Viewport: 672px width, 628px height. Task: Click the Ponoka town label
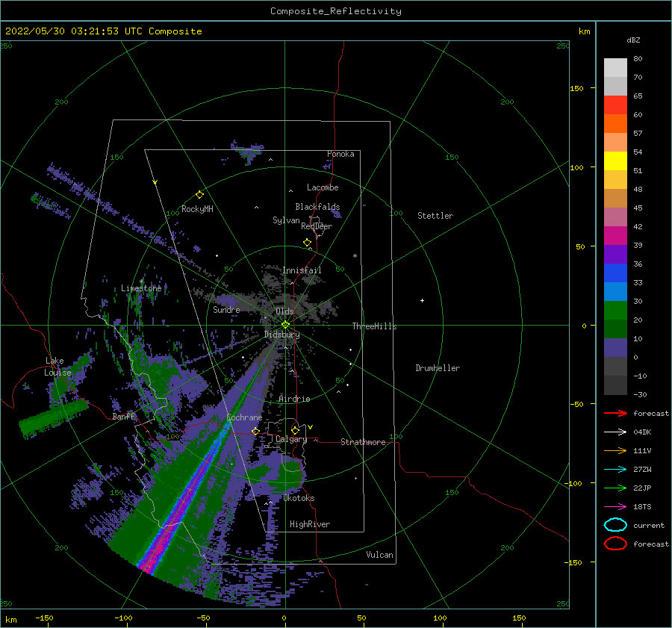pos(340,154)
